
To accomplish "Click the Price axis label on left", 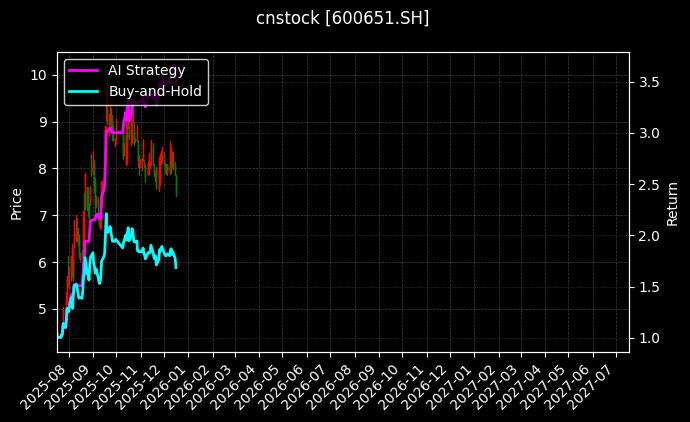I will [x=16, y=202].
